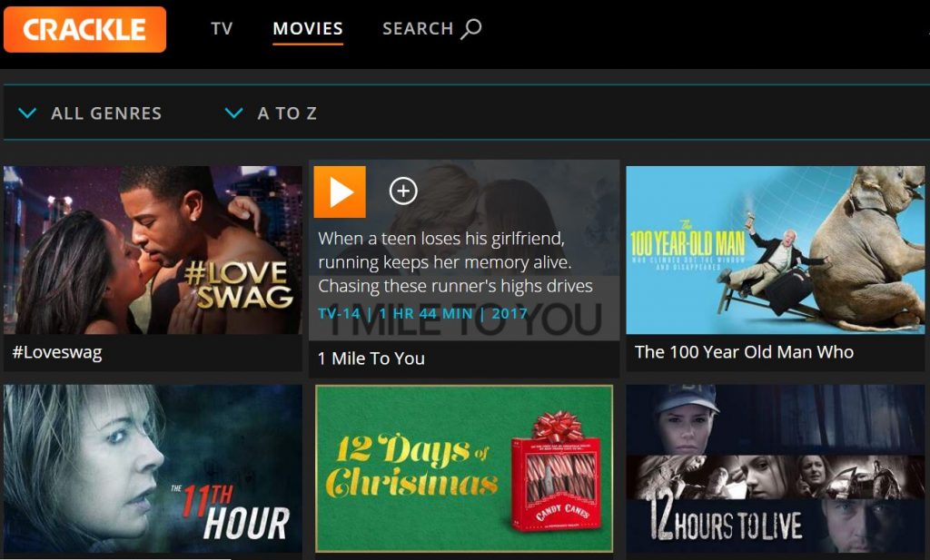Click the All Genres chevron arrow
The height and width of the screenshot is (560, 930).
tap(28, 113)
